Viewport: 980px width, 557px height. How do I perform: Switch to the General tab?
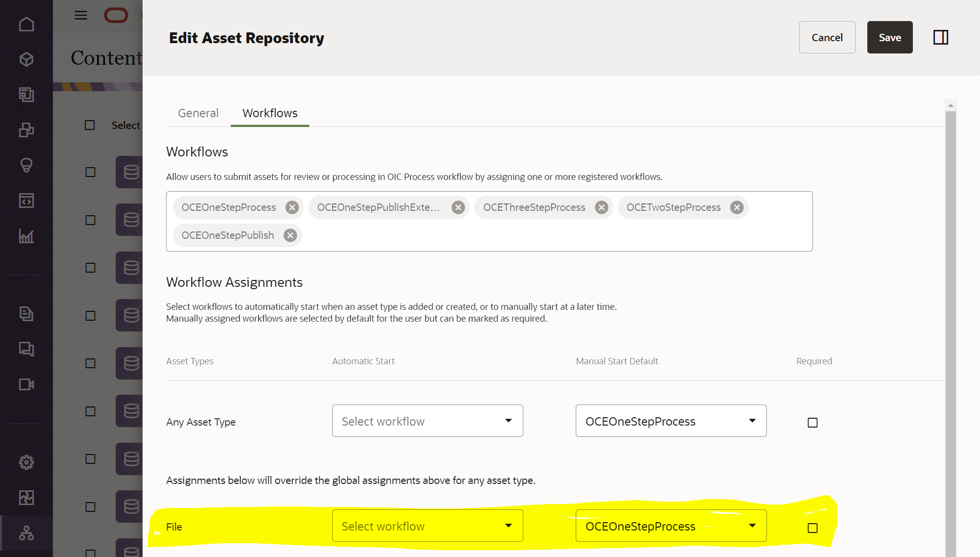(x=198, y=113)
